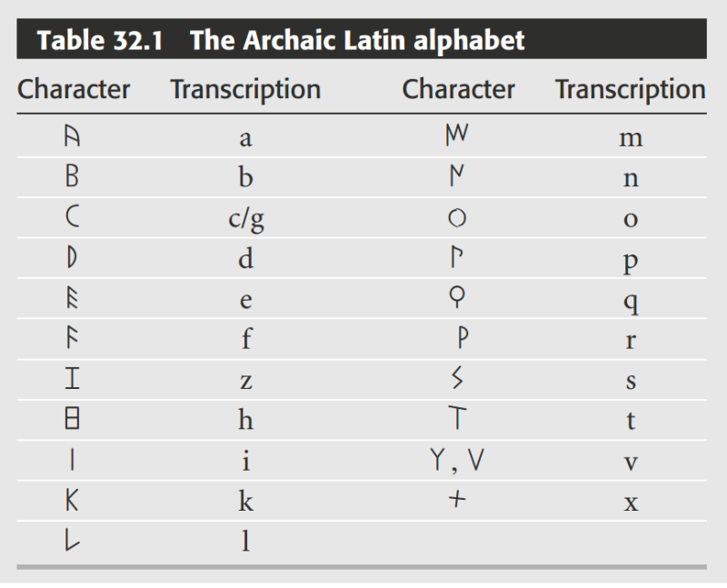Click the archaic character for letter h
Image resolution: width=727 pixels, height=588 pixels.
73,419
